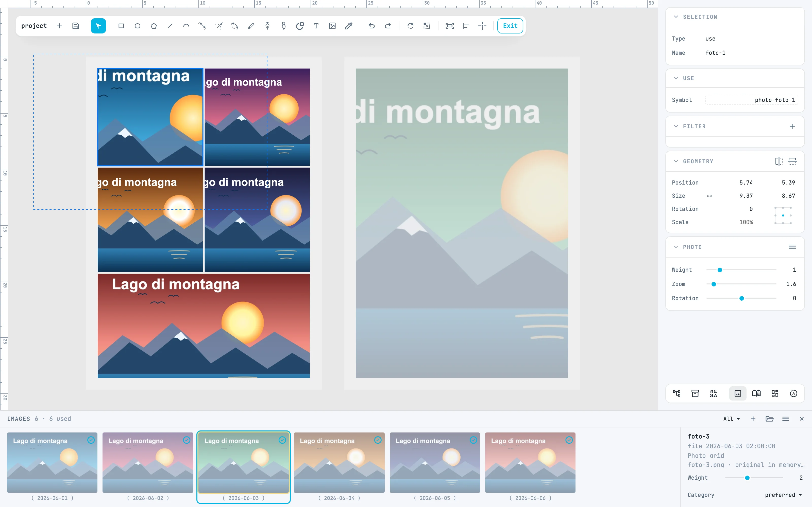
Task: Open the All filter dropdown
Action: [732, 419]
